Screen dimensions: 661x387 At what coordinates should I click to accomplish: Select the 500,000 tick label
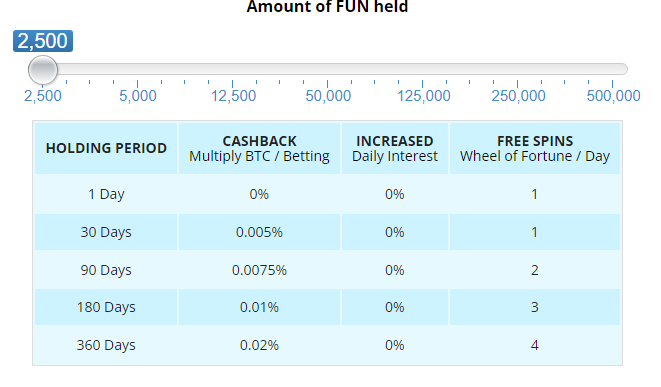613,96
